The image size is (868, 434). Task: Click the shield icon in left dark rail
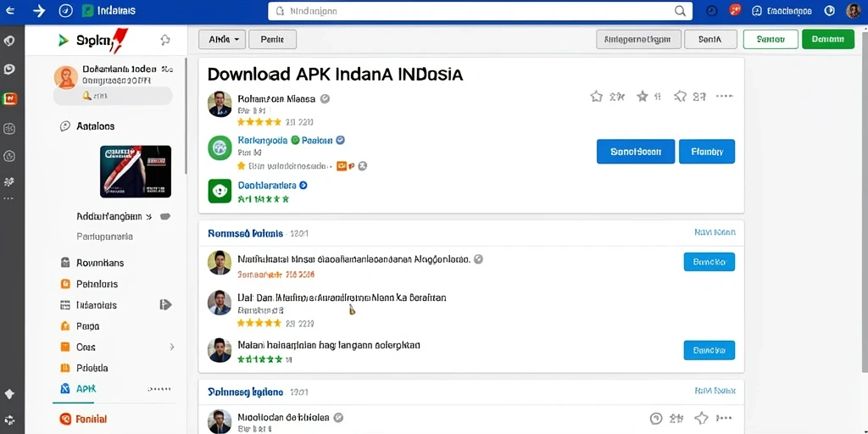tap(9, 41)
